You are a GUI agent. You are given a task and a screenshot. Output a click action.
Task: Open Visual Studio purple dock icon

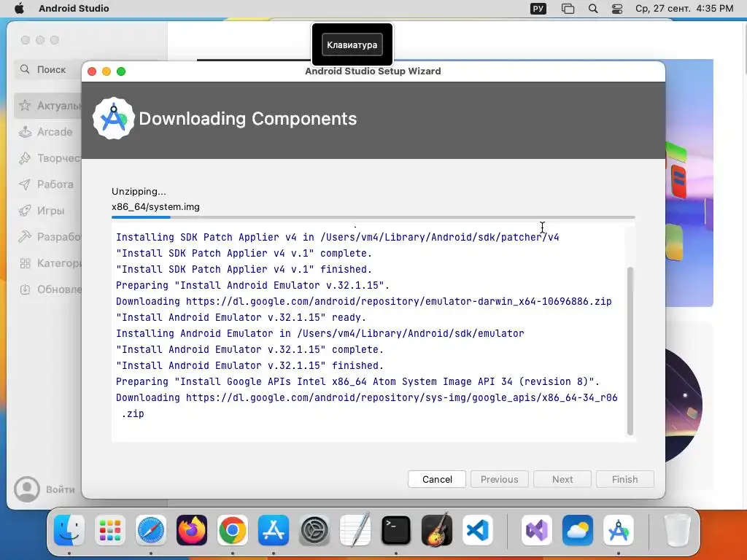(537, 530)
